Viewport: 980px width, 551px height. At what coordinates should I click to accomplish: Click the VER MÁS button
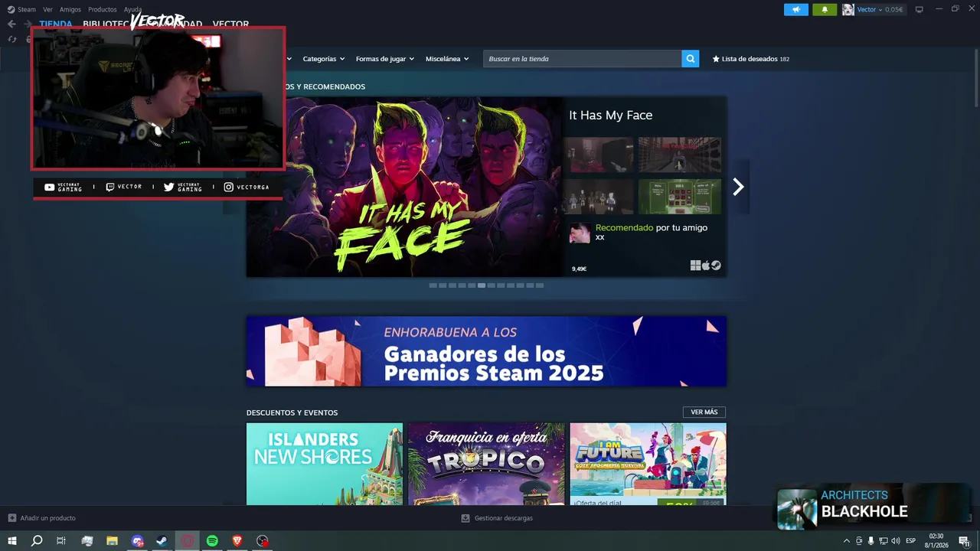(x=704, y=412)
